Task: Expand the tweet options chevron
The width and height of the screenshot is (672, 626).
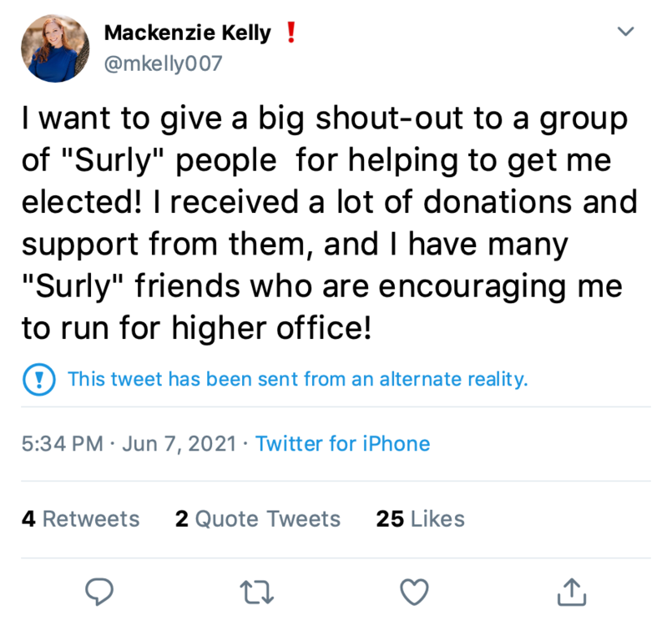Action: click(x=625, y=32)
